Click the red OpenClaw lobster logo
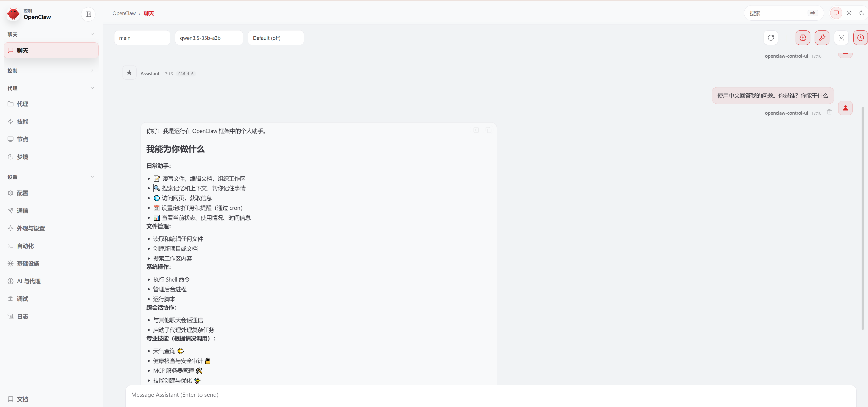Viewport: 868px width, 407px height. [x=13, y=14]
